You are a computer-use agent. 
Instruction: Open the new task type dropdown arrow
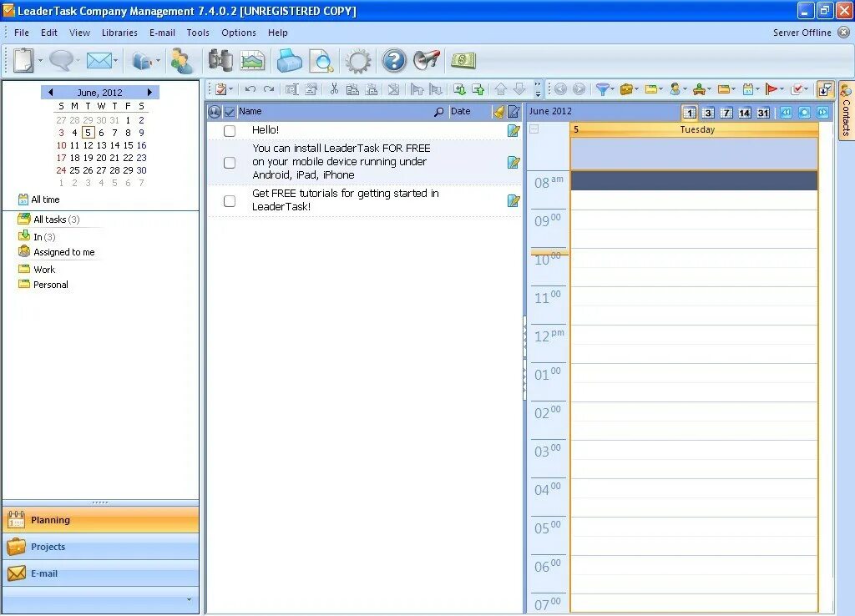[x=231, y=89]
